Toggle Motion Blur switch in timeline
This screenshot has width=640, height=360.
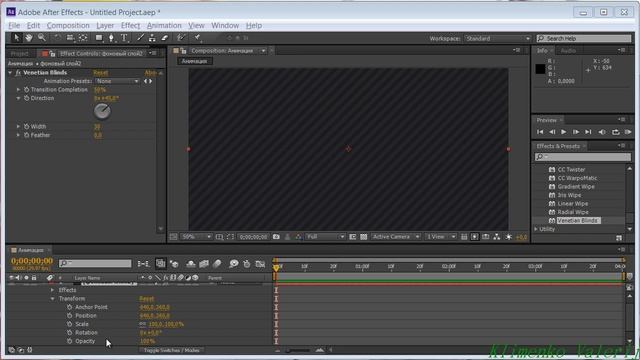pos(217,264)
